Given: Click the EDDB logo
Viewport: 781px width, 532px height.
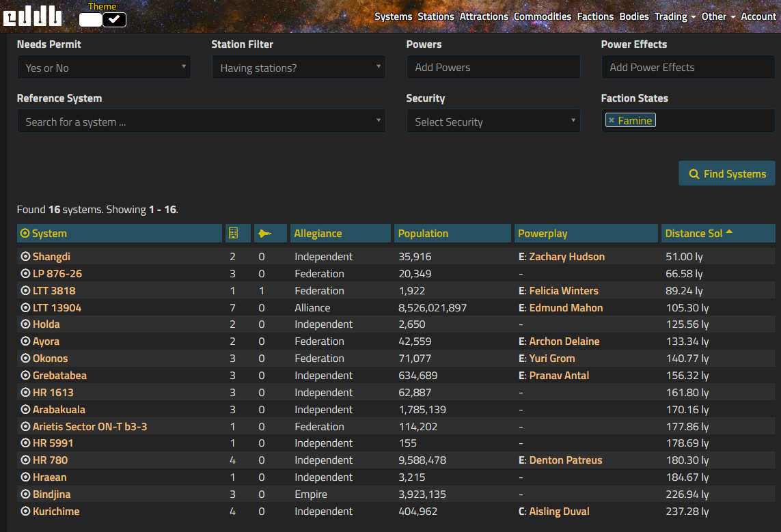Looking at the screenshot, I should pos(32,16).
